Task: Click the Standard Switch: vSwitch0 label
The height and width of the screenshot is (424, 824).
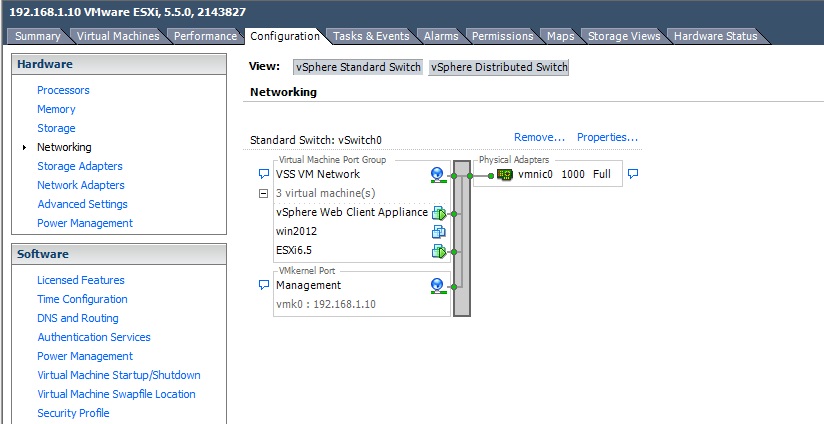Action: point(316,140)
